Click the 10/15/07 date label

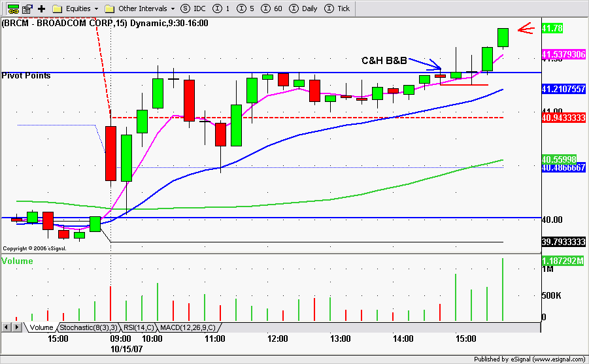point(127,349)
